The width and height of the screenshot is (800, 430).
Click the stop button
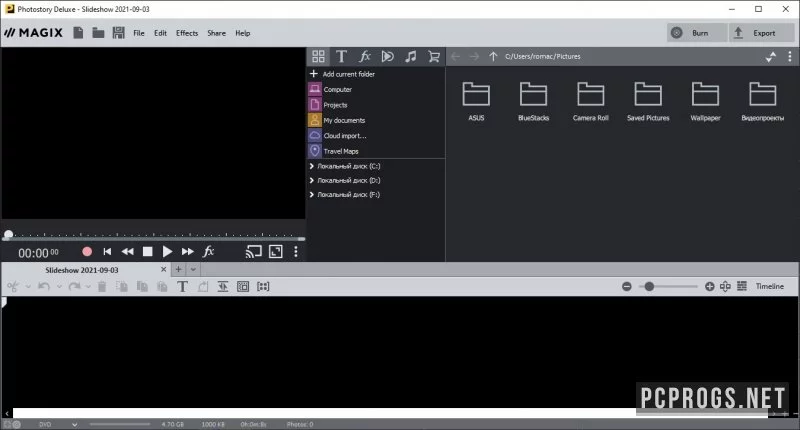(147, 251)
